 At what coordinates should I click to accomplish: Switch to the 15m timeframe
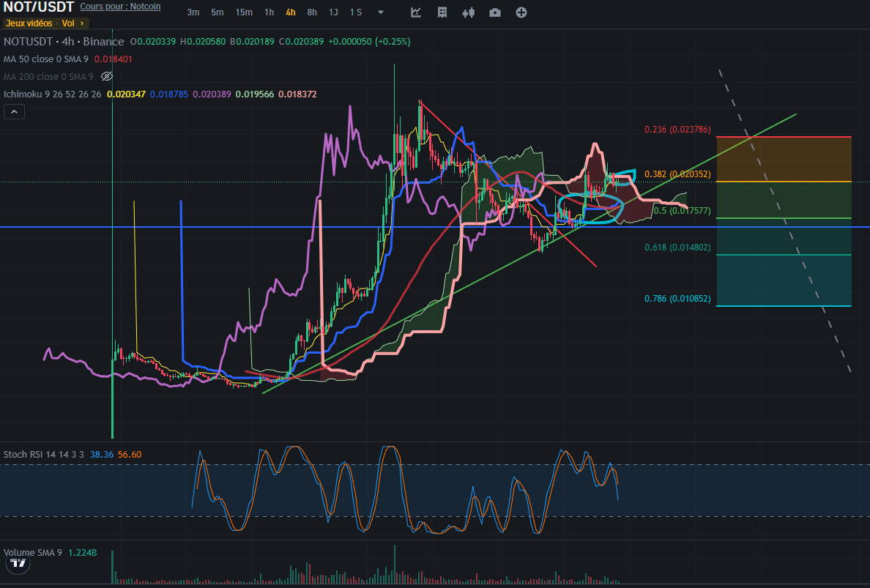(244, 12)
